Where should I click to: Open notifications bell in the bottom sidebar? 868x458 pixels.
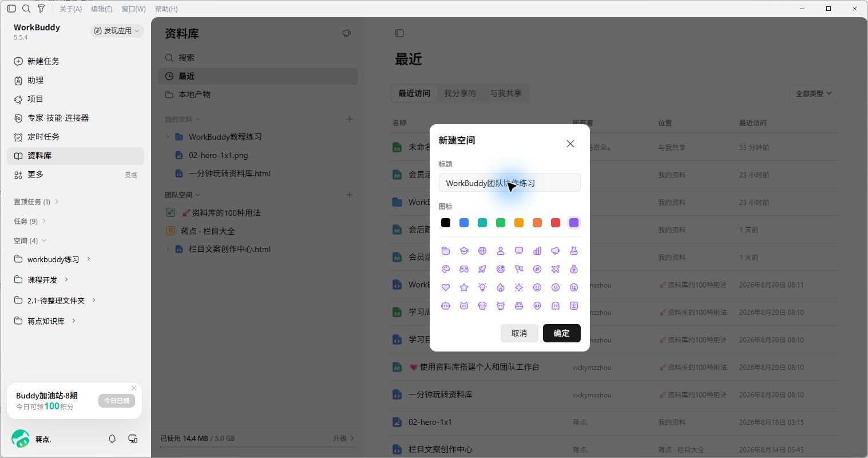(112, 439)
